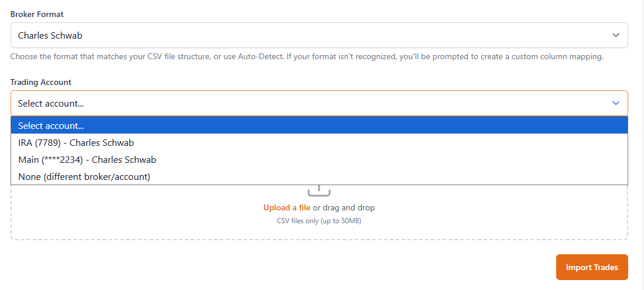This screenshot has width=644, height=290.
Task: Open the Charles Schwab broker format combo box
Action: 319,35
